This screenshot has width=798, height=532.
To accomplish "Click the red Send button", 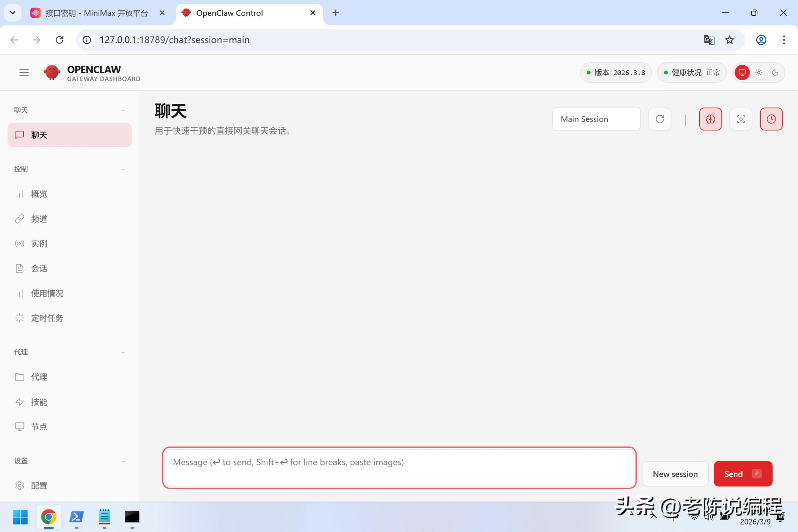I will [743, 474].
